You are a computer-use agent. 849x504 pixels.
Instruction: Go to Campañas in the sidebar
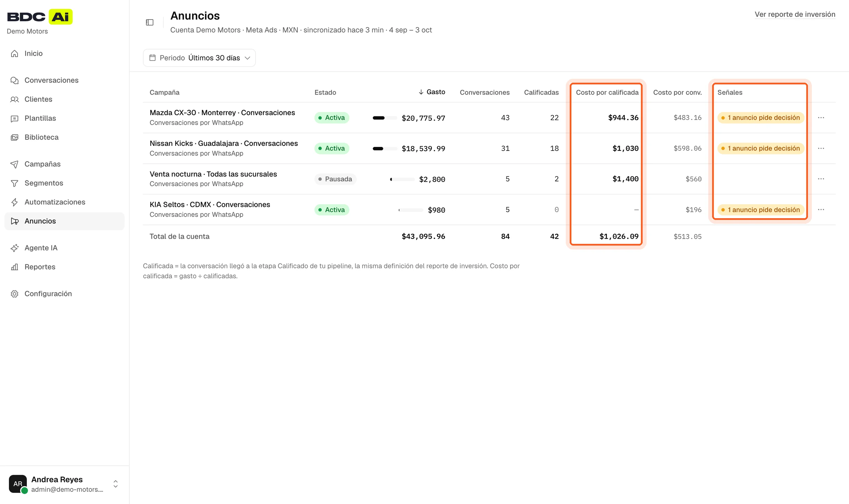[x=65, y=164]
